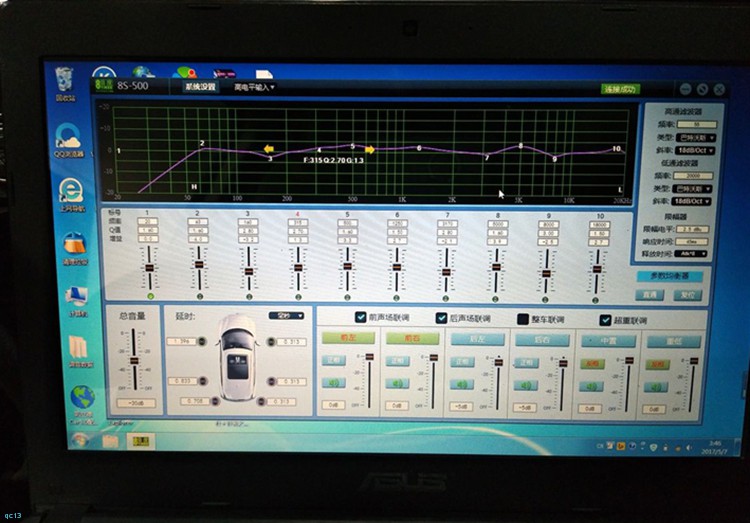Open the QQ browser desktop icon
This screenshot has width=750, height=523.
[68, 140]
